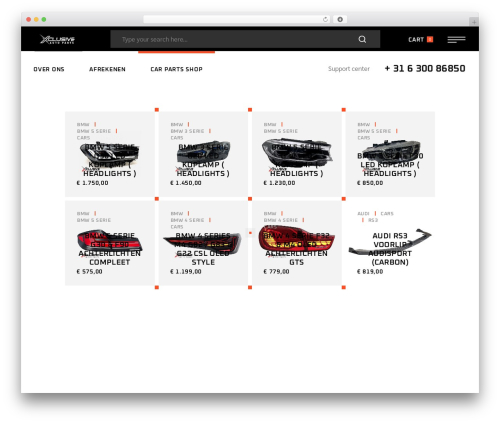The width and height of the screenshot is (500, 423).
Task: Click the RS3 category link on Audi card
Action: click(x=373, y=220)
